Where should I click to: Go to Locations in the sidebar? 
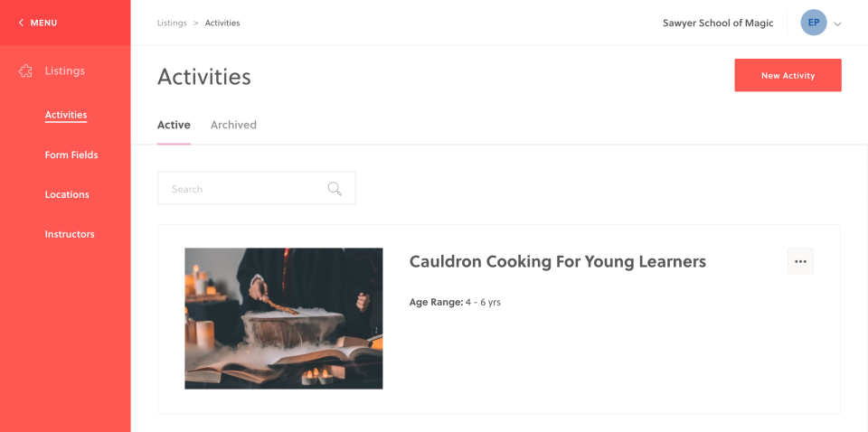point(67,194)
